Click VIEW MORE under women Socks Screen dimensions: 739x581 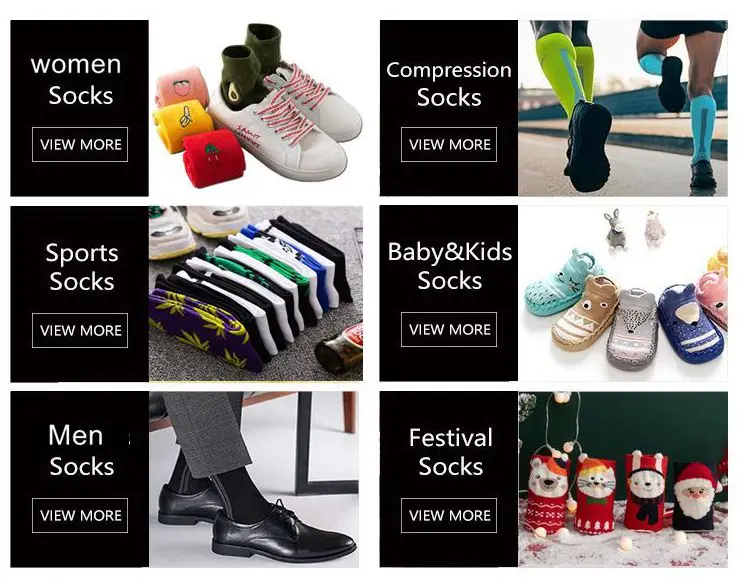[80, 144]
